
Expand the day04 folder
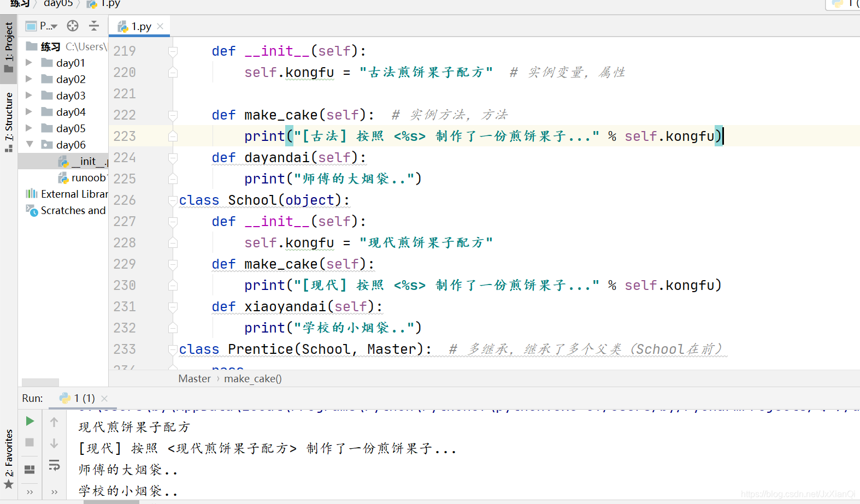click(29, 112)
